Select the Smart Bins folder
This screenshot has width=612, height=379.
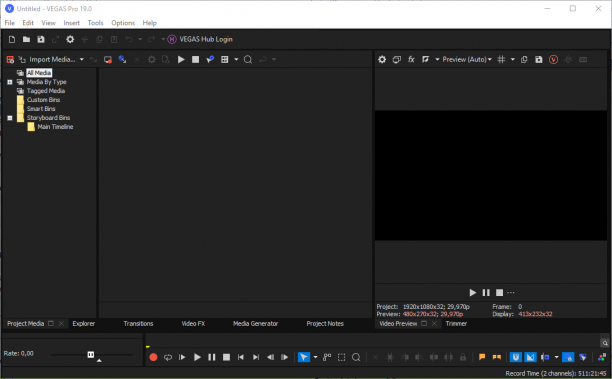(x=41, y=109)
